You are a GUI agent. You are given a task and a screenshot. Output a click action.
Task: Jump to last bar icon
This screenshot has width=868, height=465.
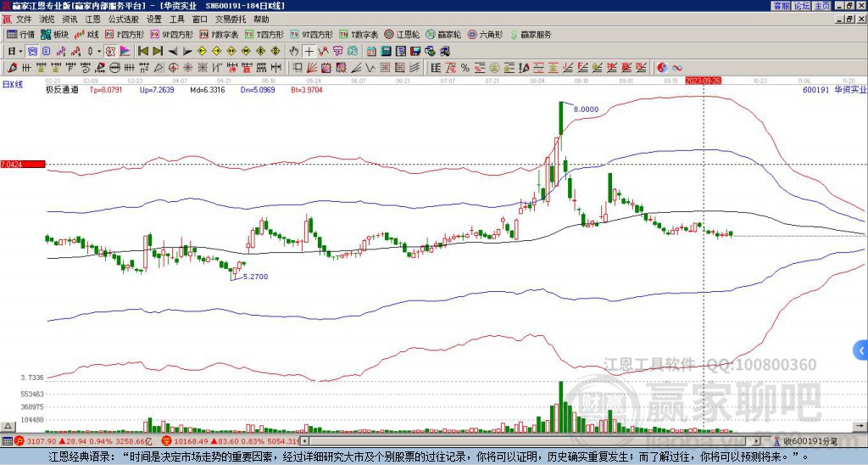[x=158, y=52]
